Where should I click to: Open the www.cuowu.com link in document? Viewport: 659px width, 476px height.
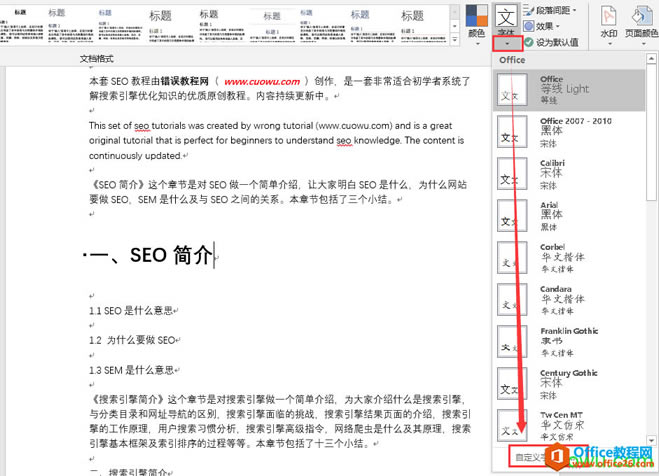pyautogui.click(x=262, y=82)
